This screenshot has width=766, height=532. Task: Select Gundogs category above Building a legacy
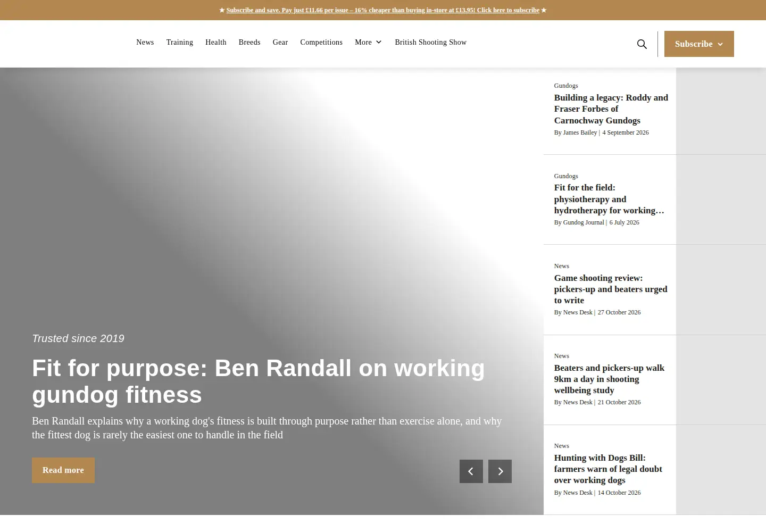566,86
